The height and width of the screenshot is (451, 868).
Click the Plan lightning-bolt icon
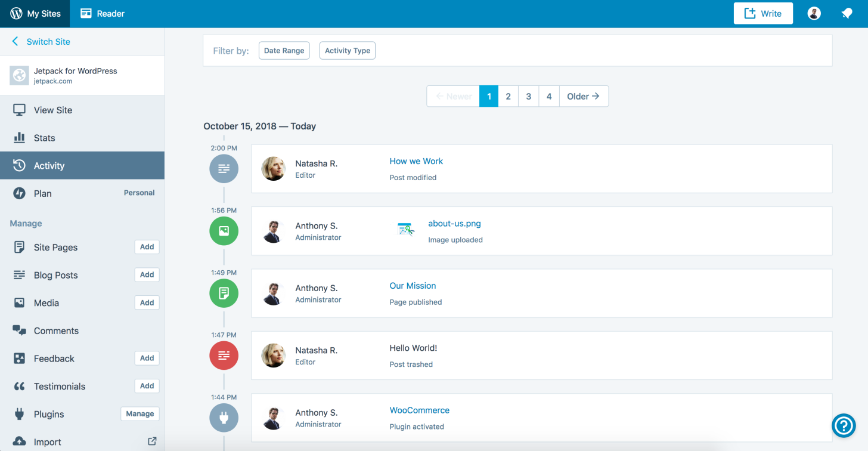point(18,193)
